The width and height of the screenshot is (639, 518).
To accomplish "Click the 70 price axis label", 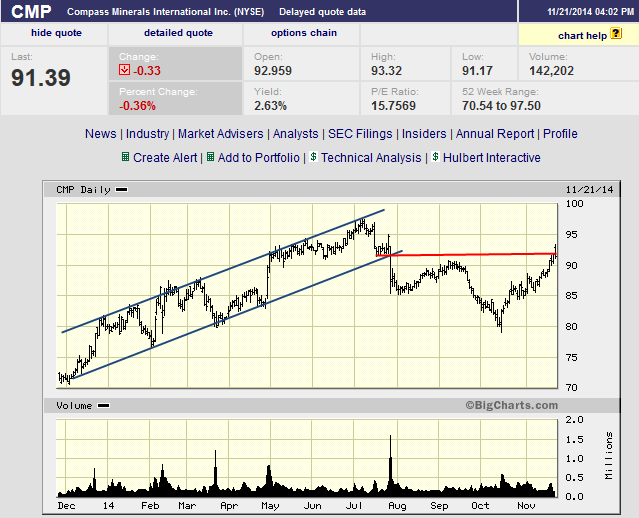I will [x=571, y=388].
